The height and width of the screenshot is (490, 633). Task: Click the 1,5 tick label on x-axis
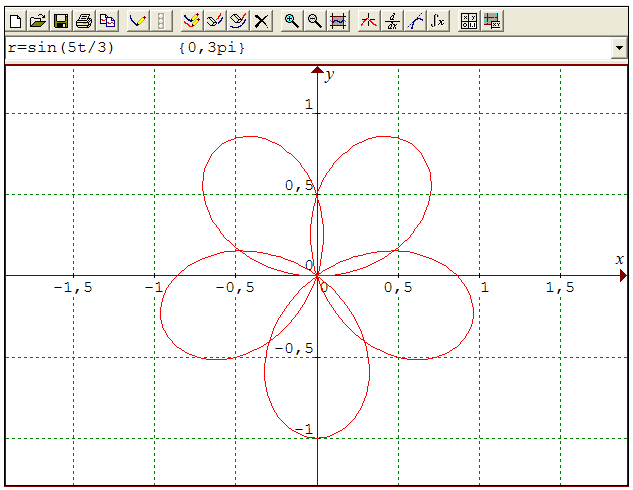(560, 287)
